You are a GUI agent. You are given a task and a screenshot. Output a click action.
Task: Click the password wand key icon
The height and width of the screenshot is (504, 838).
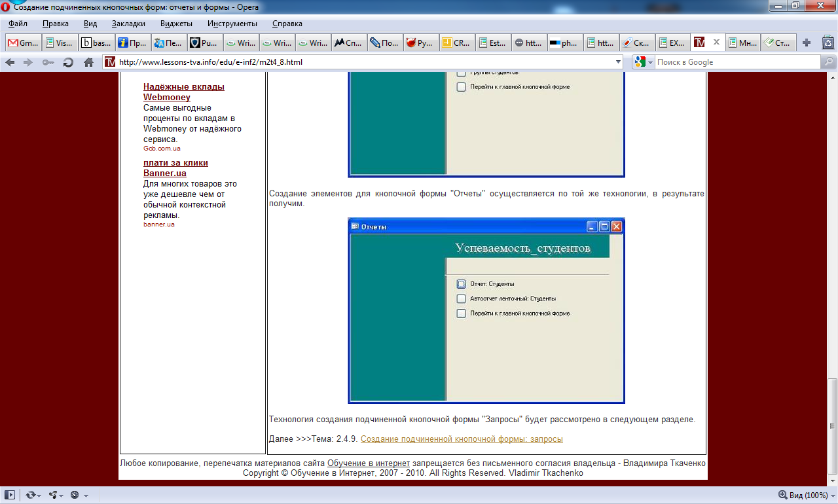point(48,62)
